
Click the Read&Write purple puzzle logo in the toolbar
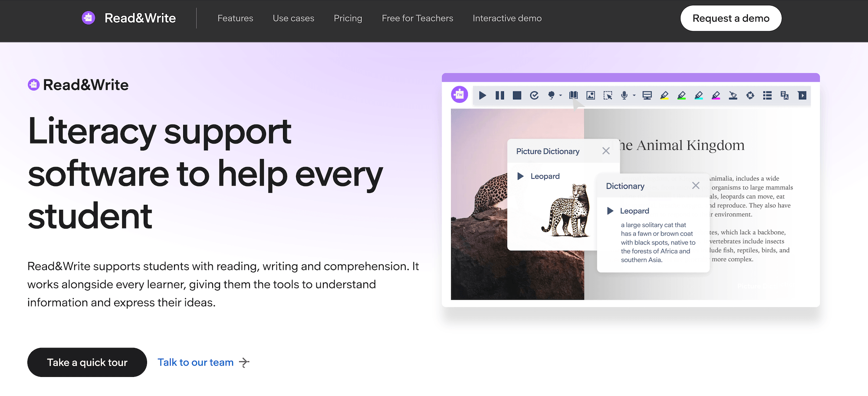point(460,95)
